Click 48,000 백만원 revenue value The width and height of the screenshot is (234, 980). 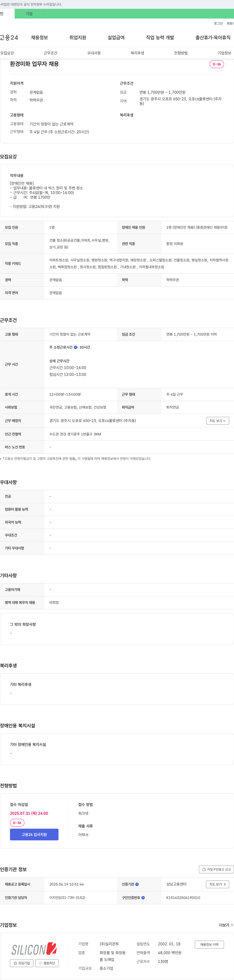pyautogui.click(x=170, y=953)
